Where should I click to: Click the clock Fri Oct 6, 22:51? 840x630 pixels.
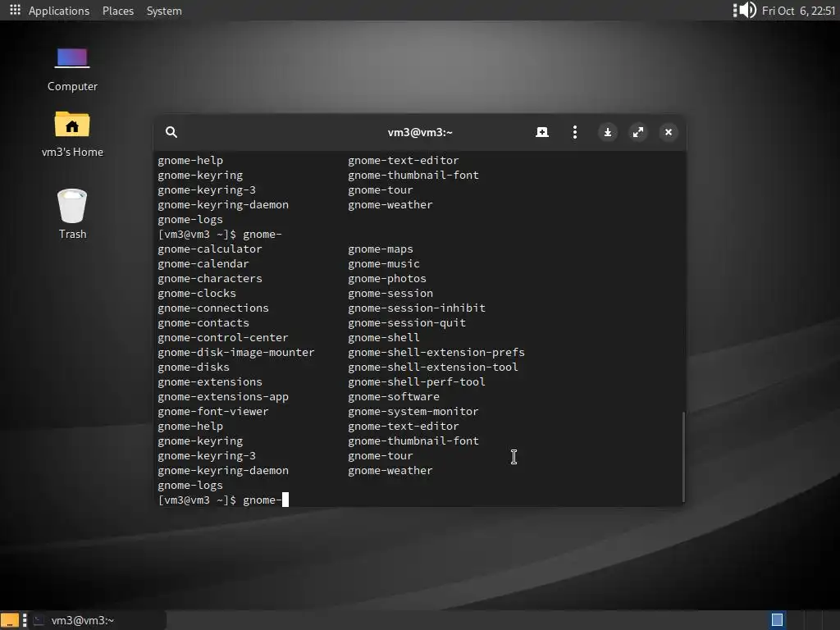tap(798, 11)
